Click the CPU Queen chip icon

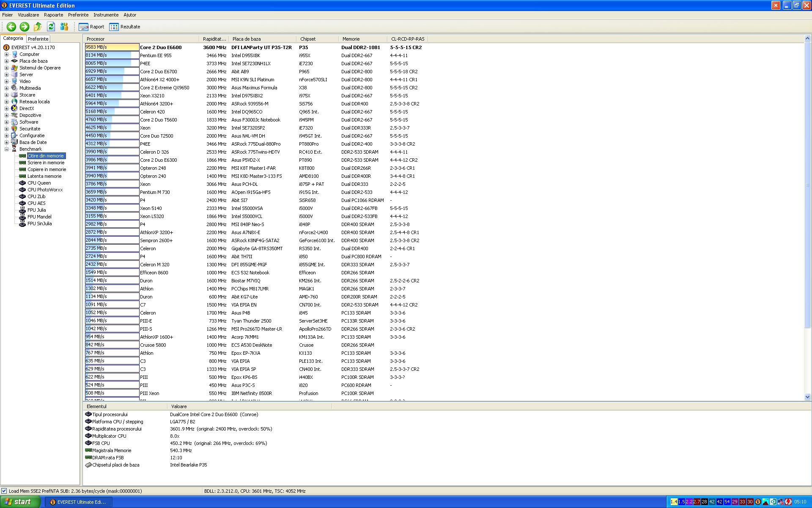pos(22,183)
